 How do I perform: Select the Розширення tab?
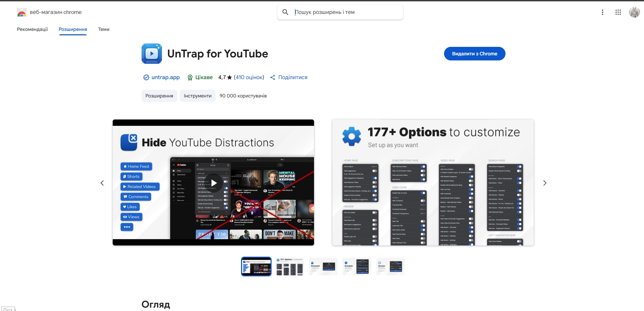[x=73, y=29]
